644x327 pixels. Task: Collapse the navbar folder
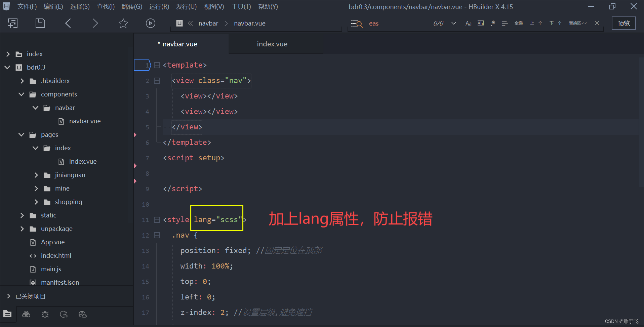[36, 108]
